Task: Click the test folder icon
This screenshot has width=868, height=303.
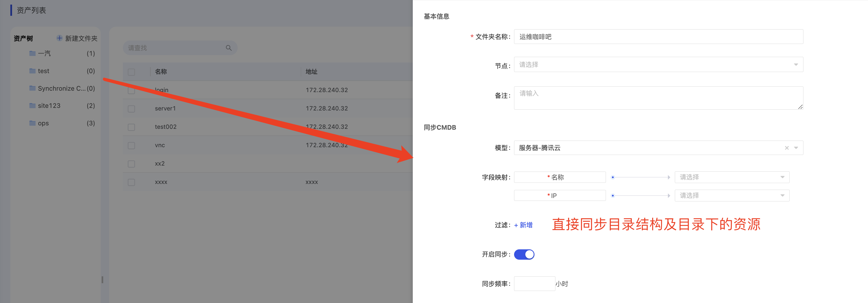Action: click(32, 71)
